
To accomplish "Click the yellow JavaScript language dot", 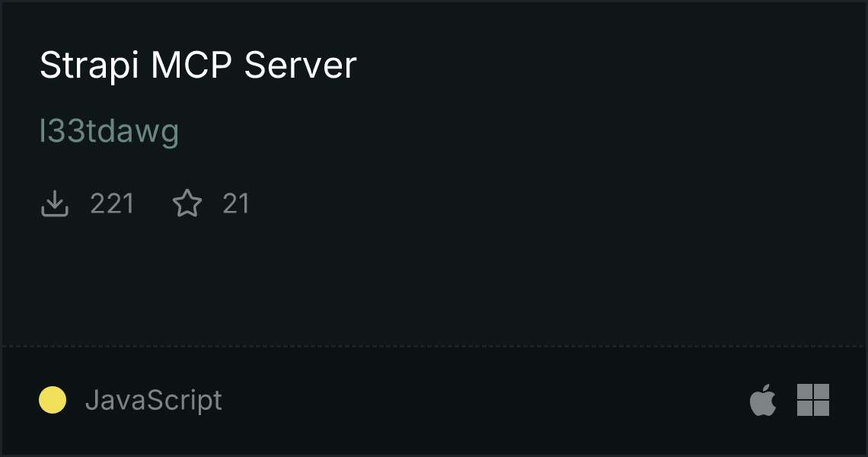I will [53, 400].
